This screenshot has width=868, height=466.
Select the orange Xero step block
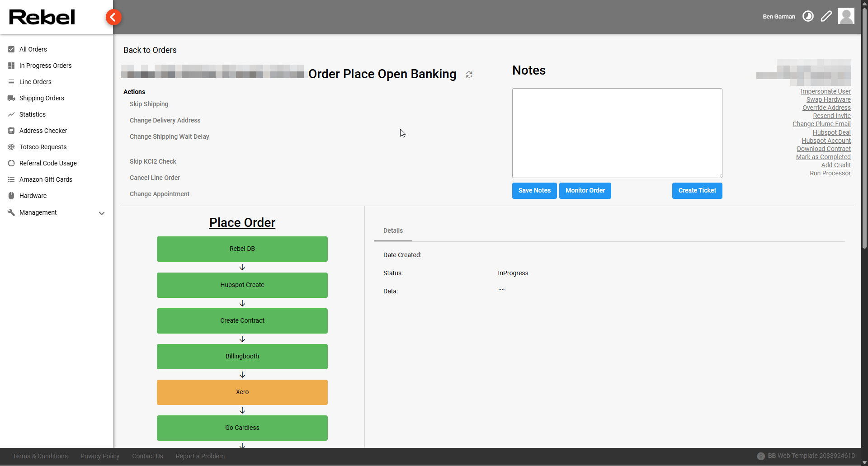pyautogui.click(x=242, y=392)
